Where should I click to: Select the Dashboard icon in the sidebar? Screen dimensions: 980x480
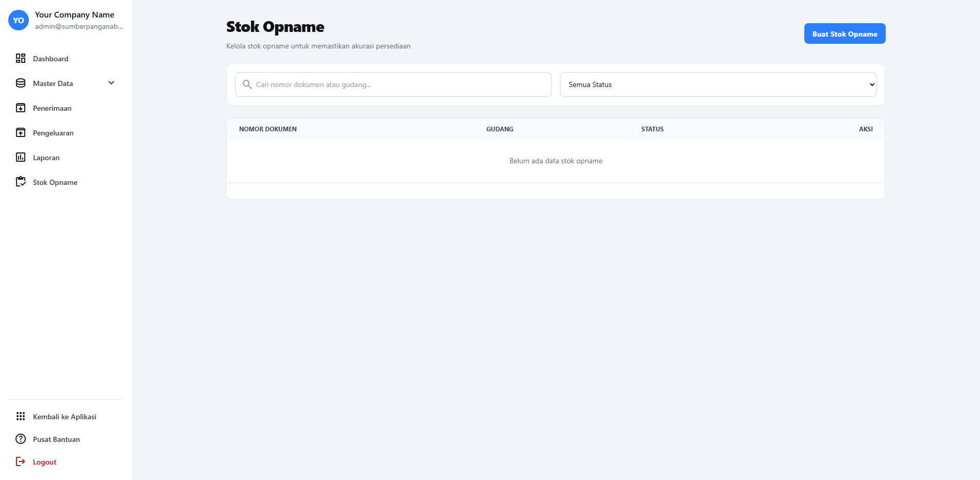[21, 58]
